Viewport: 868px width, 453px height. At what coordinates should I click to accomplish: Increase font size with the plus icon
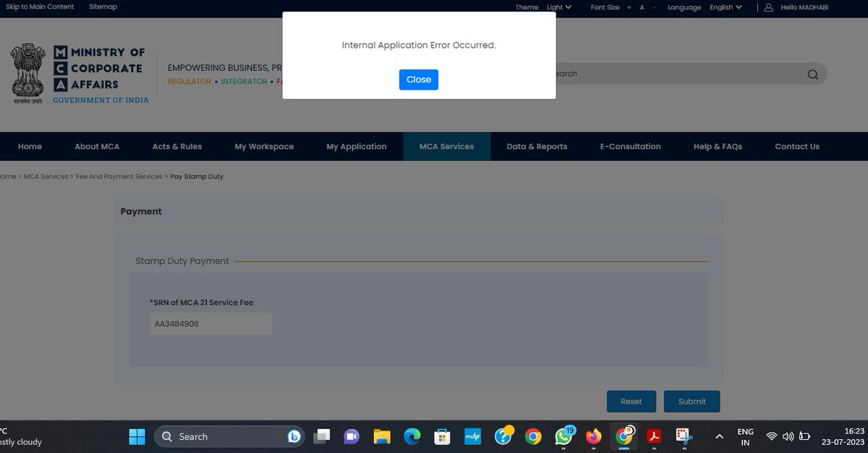coord(629,7)
